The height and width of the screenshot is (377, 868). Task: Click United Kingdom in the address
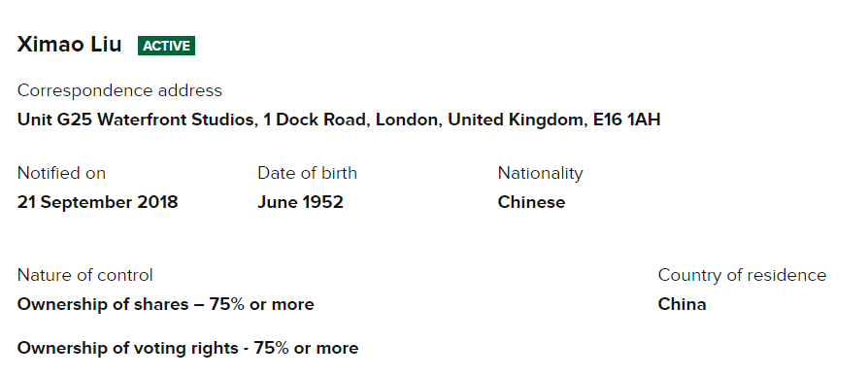point(516,120)
